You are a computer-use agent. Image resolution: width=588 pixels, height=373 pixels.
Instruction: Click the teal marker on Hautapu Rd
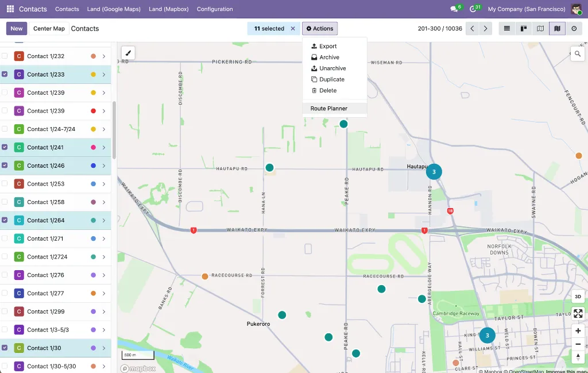coord(270,168)
